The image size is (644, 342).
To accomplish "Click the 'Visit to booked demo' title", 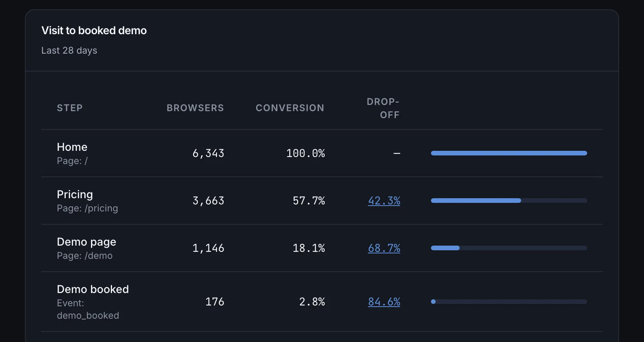I will coord(94,30).
